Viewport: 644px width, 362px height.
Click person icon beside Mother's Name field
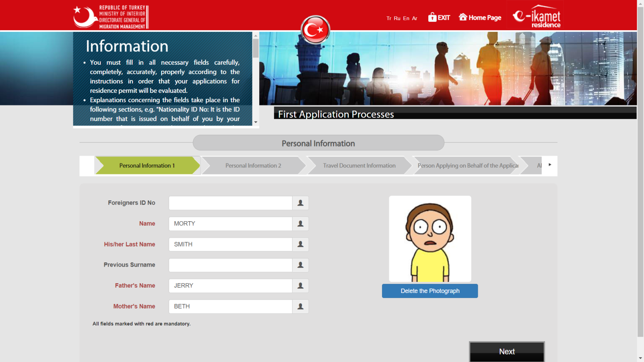click(x=300, y=306)
